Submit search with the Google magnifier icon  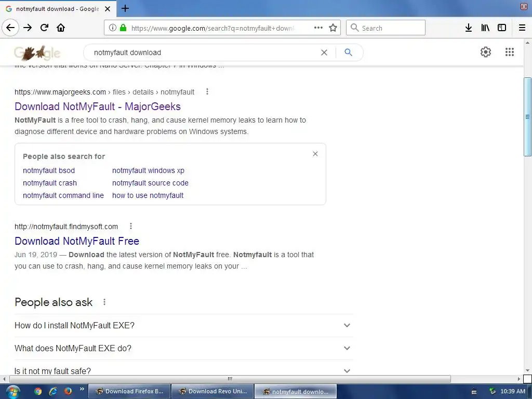pos(348,52)
